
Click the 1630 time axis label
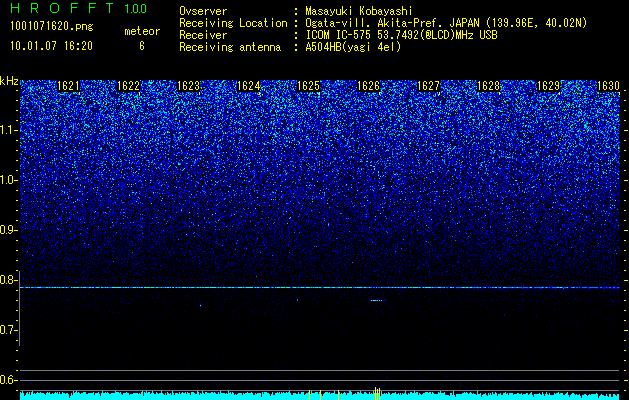coord(609,86)
